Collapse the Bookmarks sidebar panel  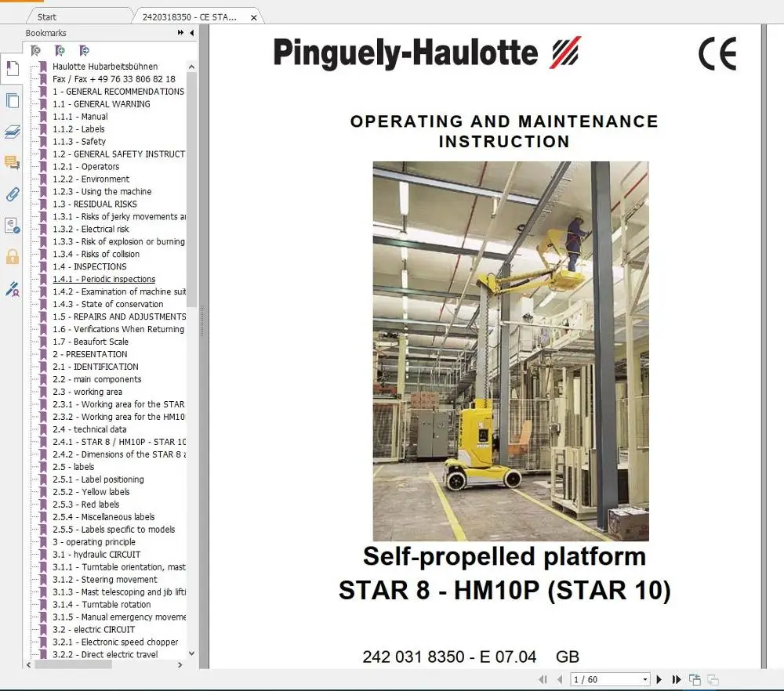coord(192,33)
